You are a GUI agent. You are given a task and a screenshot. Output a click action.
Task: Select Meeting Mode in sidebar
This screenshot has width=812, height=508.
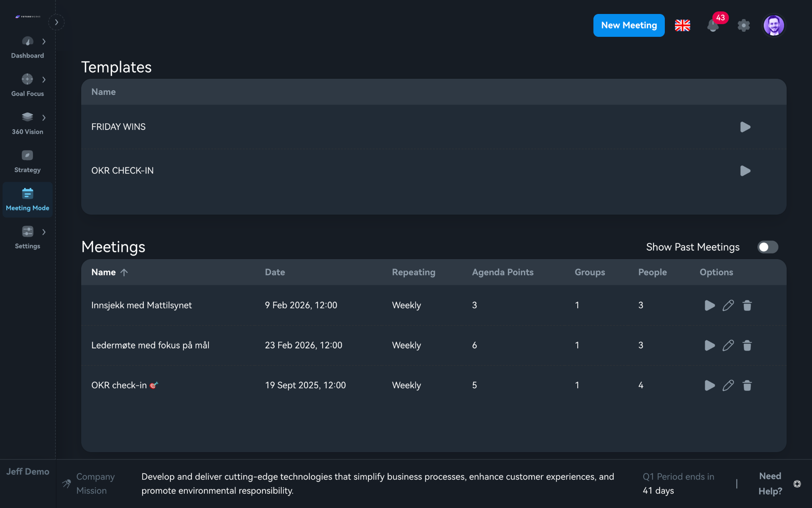(x=27, y=199)
